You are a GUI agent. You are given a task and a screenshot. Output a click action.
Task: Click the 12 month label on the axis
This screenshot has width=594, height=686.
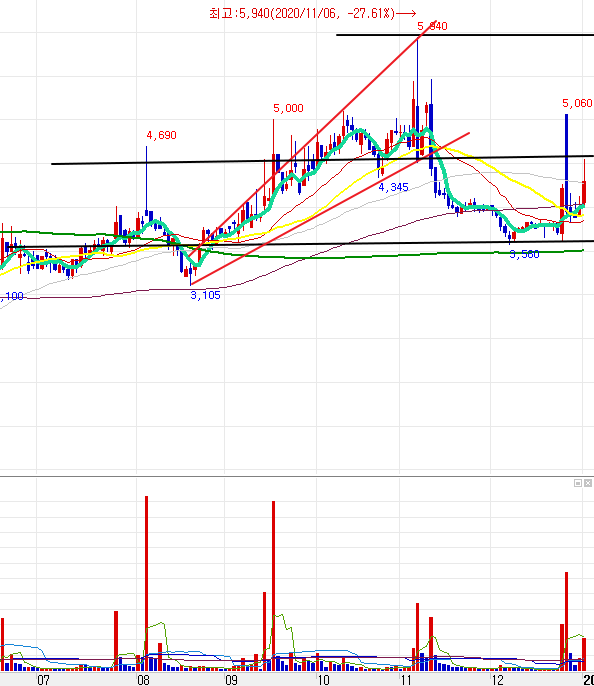pos(497,680)
